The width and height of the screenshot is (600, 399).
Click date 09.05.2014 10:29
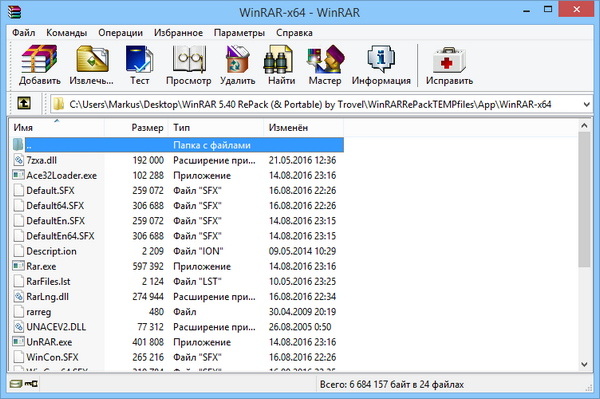click(302, 251)
